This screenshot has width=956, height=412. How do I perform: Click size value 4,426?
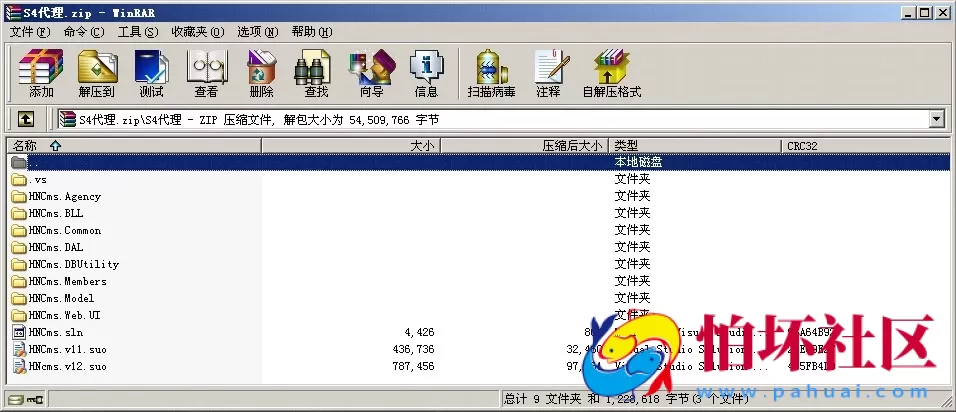click(x=419, y=332)
